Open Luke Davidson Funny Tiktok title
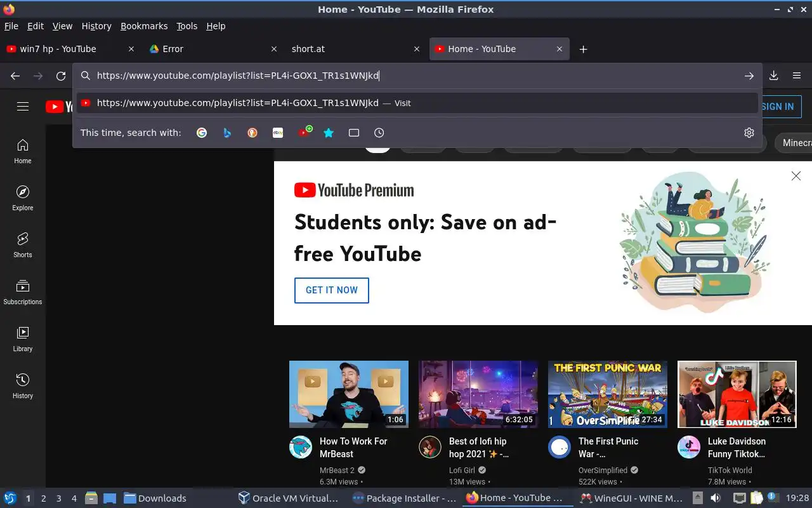Viewport: 812px width, 508px height. tap(737, 448)
